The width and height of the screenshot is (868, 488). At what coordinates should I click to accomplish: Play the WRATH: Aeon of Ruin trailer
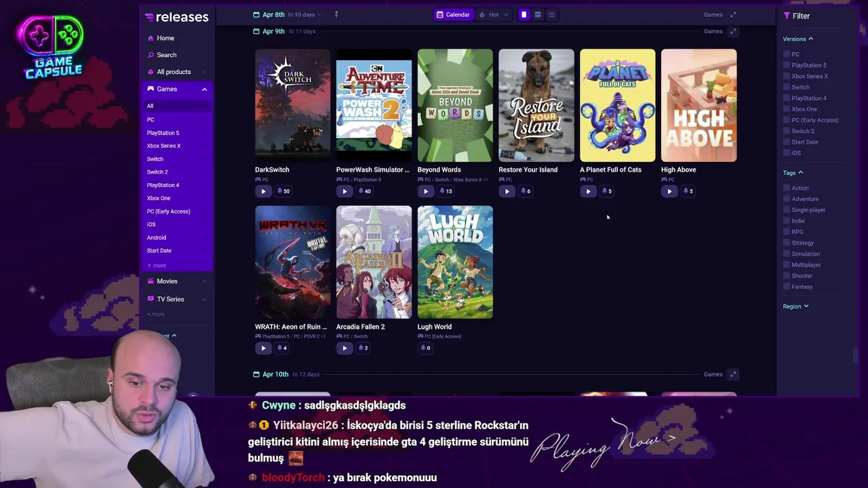click(263, 348)
